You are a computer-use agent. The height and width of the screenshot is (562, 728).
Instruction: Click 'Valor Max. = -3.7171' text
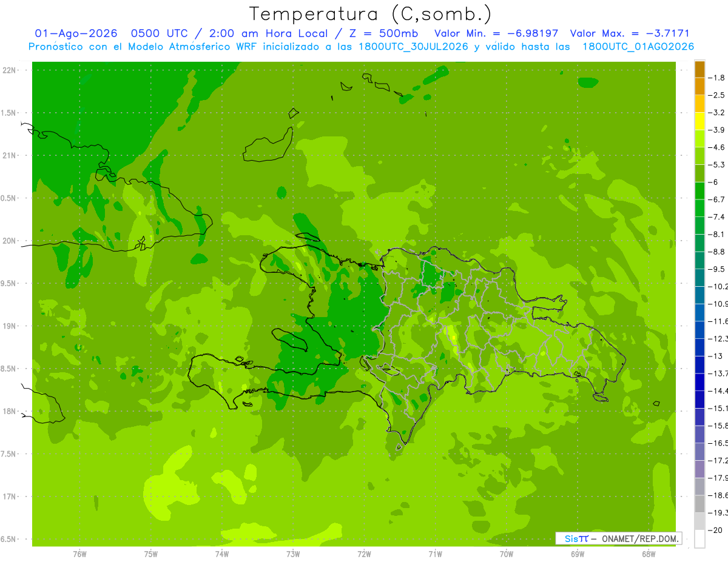tap(631, 33)
